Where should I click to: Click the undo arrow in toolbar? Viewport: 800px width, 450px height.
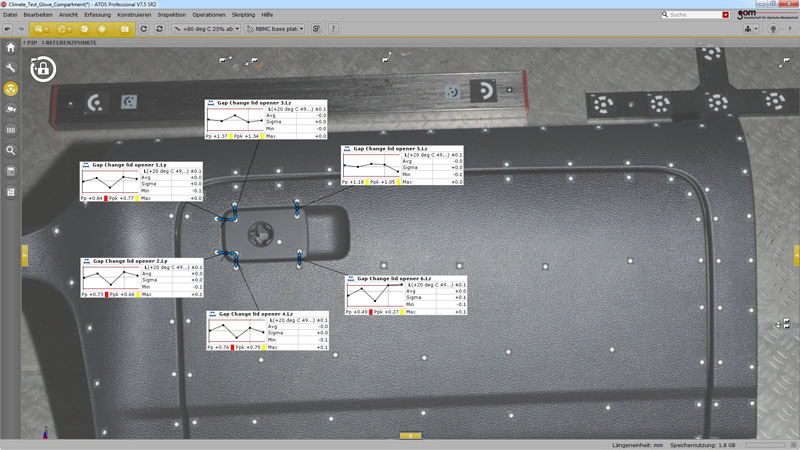click(x=8, y=29)
